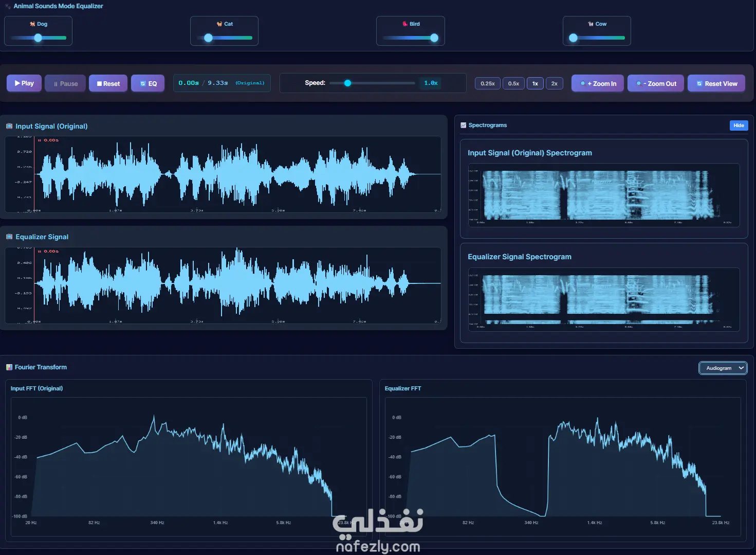756x555 pixels.
Task: Click 340 Hz on the Equalizer FFT axis
Action: [531, 523]
